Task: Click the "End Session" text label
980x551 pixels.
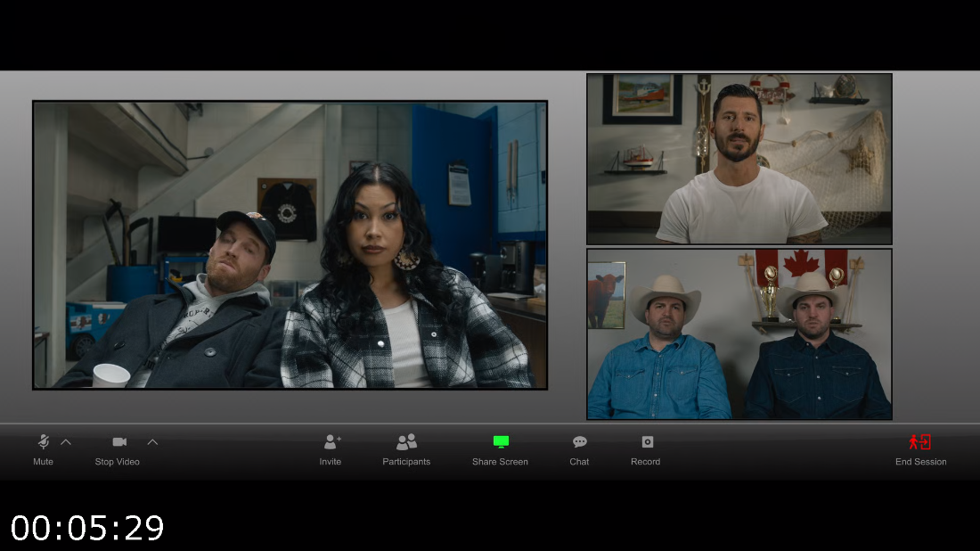Action: click(x=920, y=462)
